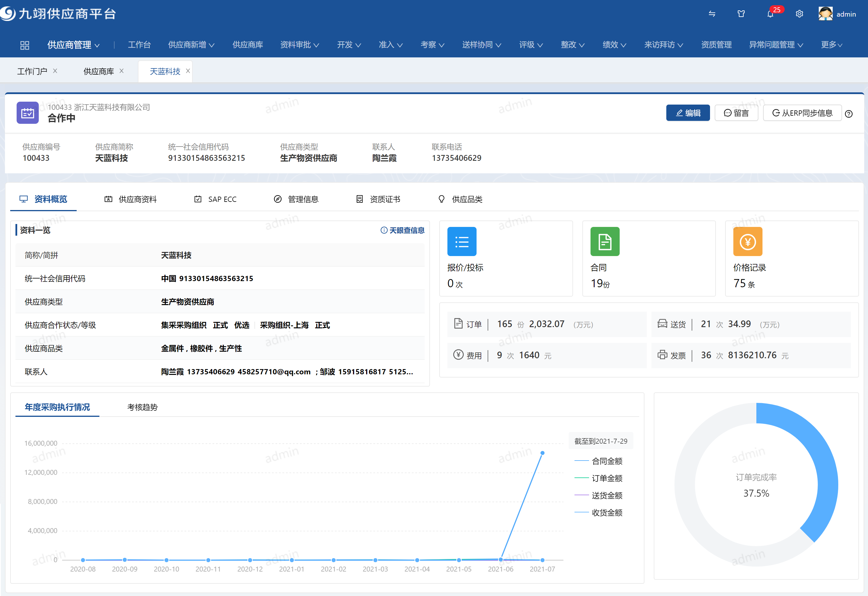Open the 供应商库 menu item
The height and width of the screenshot is (596, 868).
click(248, 45)
